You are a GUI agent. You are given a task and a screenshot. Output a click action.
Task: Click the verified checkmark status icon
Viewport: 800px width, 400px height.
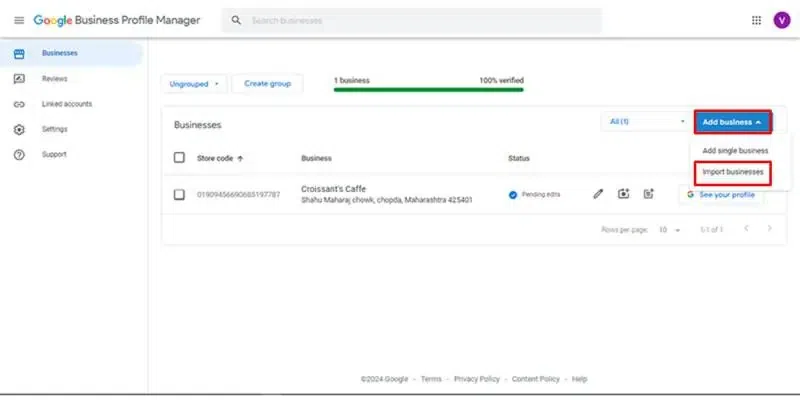click(513, 195)
